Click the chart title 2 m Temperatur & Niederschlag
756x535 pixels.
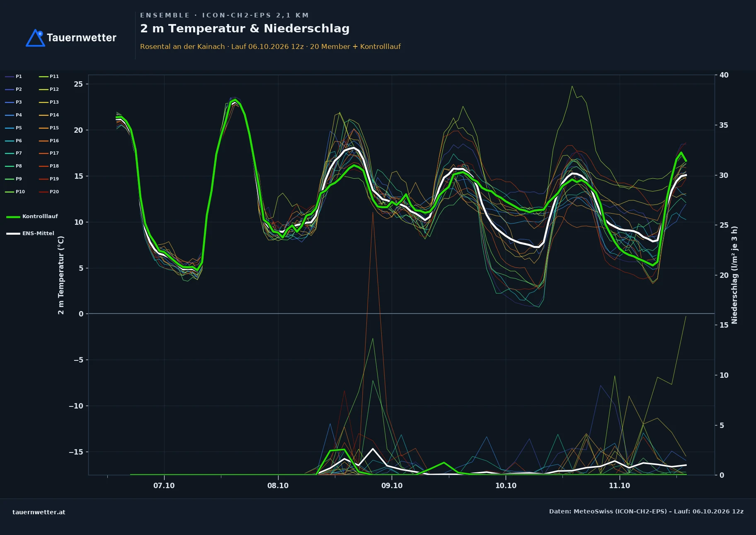point(245,29)
